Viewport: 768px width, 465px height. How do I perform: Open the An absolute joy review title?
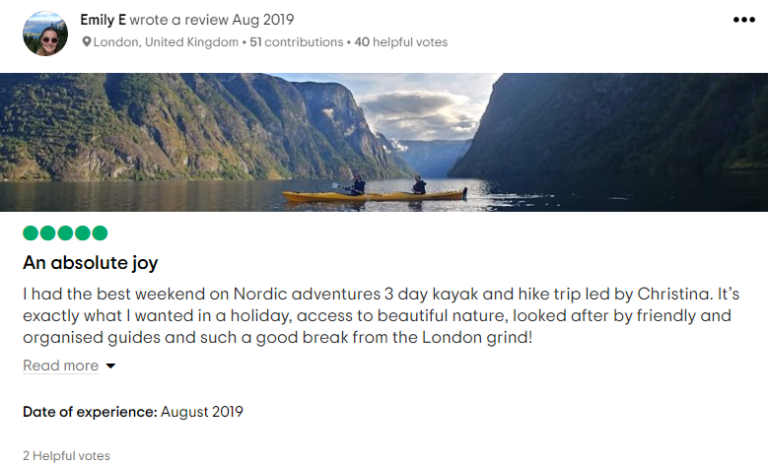(90, 263)
